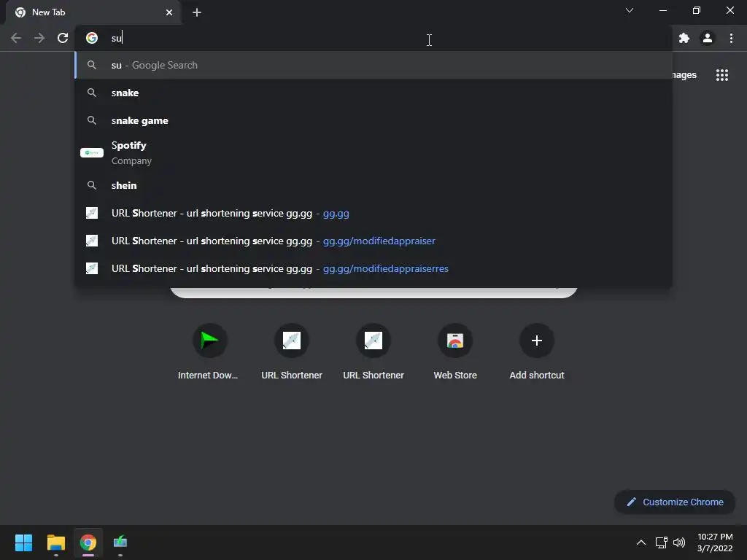Viewport: 747px width, 560px height.
Task: Choose the 'shein' suggestion
Action: pyautogui.click(x=373, y=185)
